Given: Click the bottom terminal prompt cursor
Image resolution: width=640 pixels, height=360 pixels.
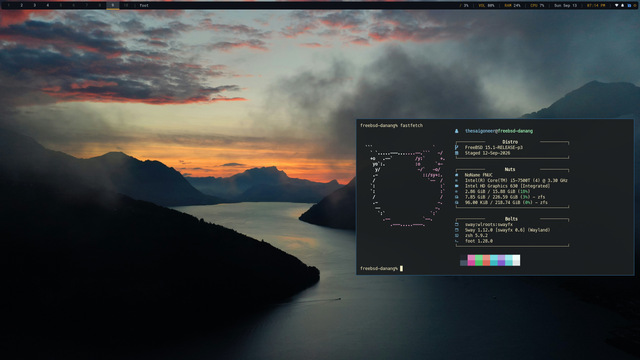Looking at the screenshot, I should coord(401,268).
